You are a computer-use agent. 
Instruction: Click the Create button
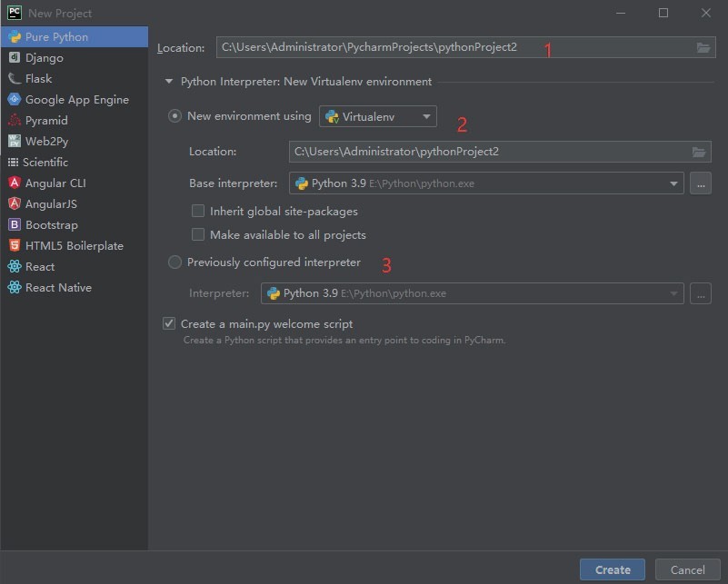click(613, 569)
